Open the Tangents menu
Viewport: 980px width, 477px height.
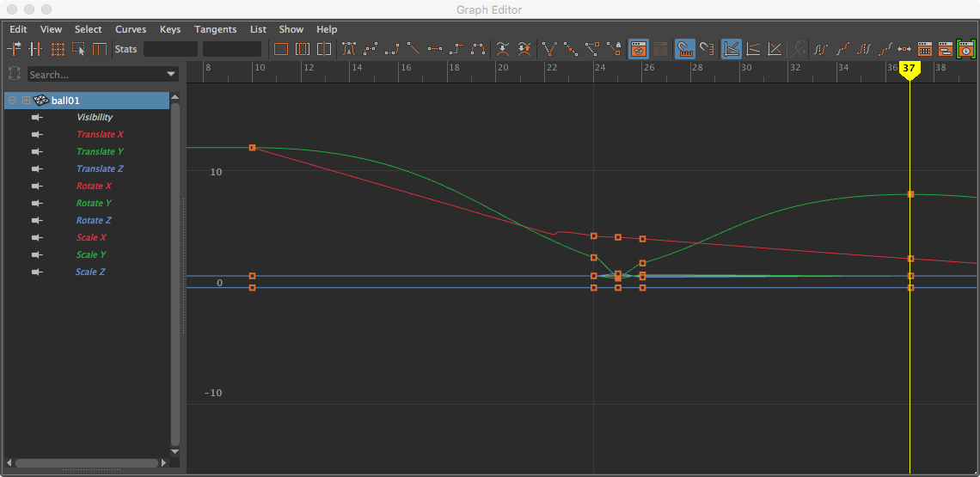click(x=215, y=29)
